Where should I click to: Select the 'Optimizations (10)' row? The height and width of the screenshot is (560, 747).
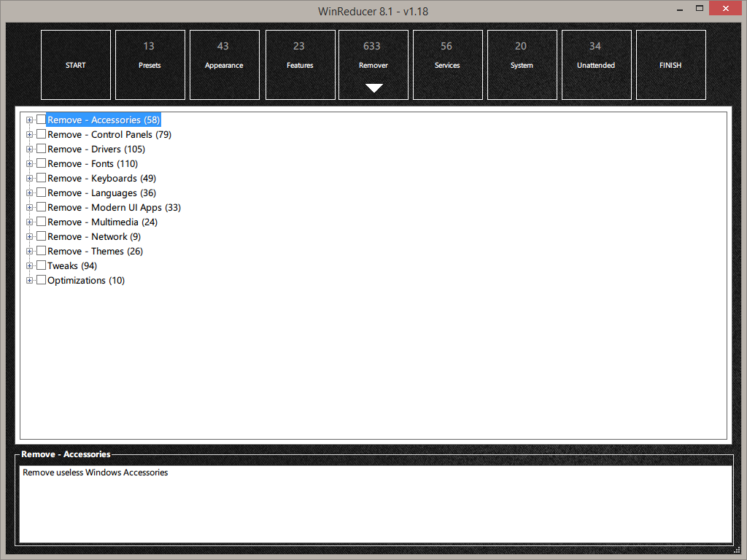[86, 281]
